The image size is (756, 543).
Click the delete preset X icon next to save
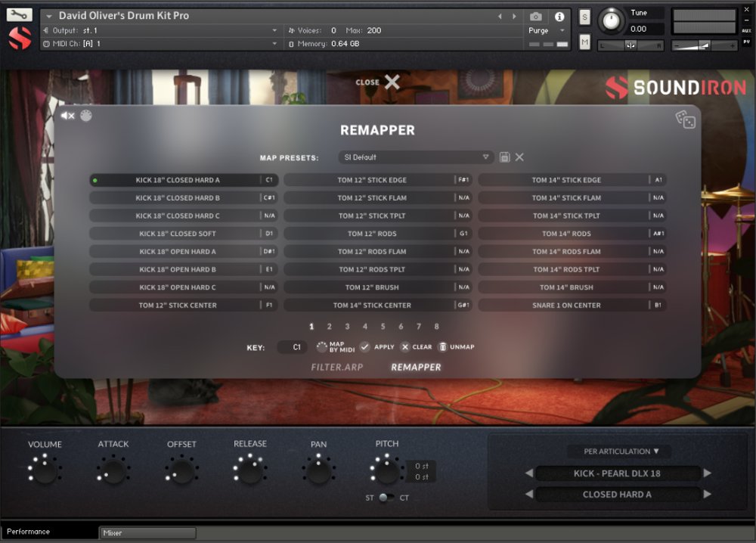[x=520, y=157]
